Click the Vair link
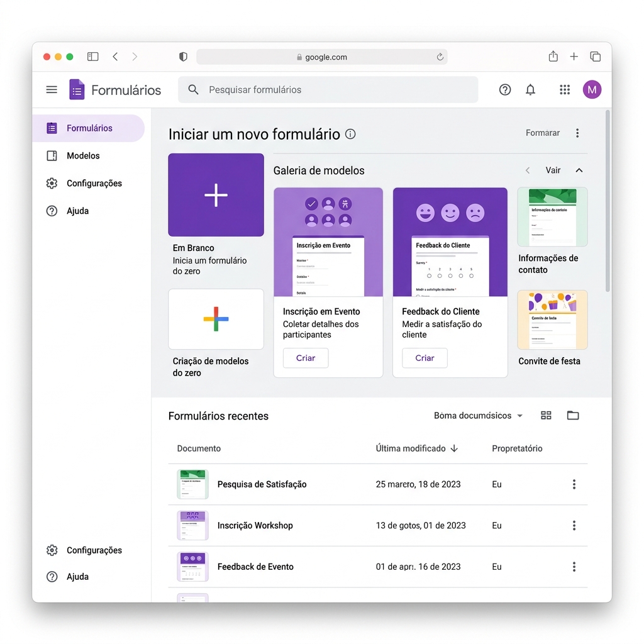644x644 pixels. (553, 170)
